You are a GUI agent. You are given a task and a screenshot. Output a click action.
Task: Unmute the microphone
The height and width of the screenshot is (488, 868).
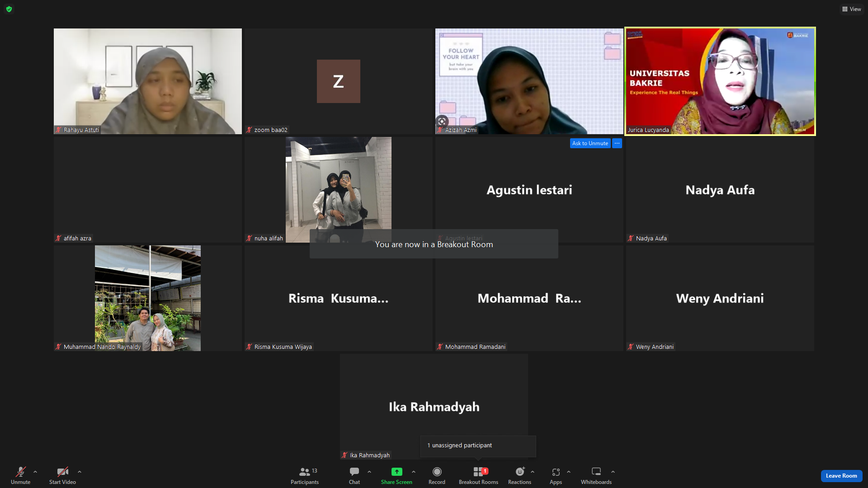click(x=20, y=475)
